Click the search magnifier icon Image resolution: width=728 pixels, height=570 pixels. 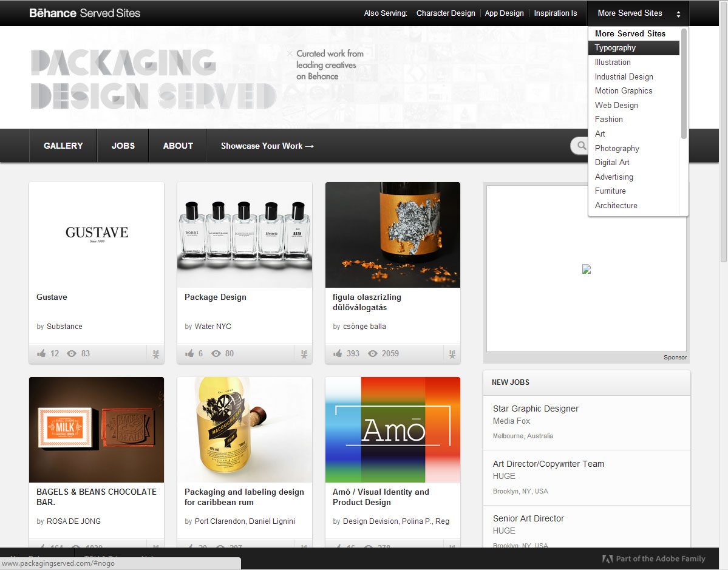pyautogui.click(x=581, y=146)
